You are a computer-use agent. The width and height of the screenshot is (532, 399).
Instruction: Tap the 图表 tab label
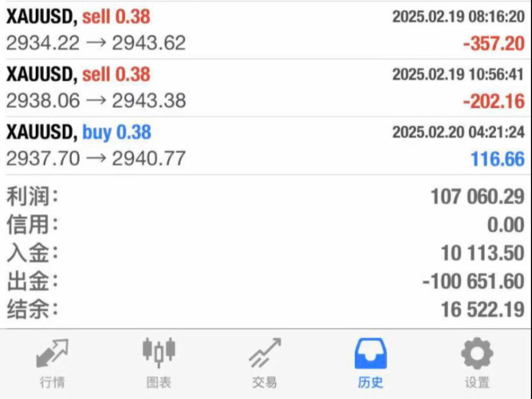(x=159, y=383)
